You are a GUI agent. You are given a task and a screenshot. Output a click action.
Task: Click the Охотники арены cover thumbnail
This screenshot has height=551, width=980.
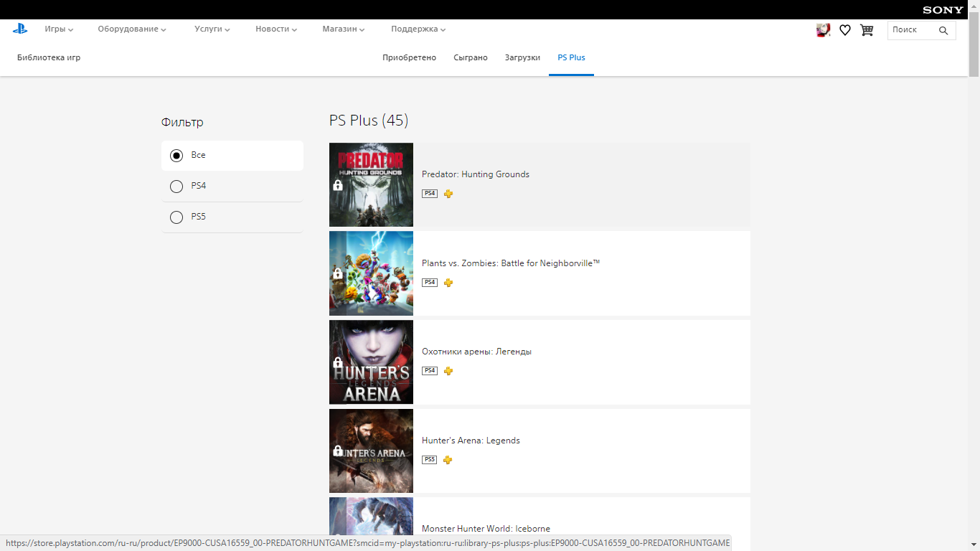coord(371,362)
